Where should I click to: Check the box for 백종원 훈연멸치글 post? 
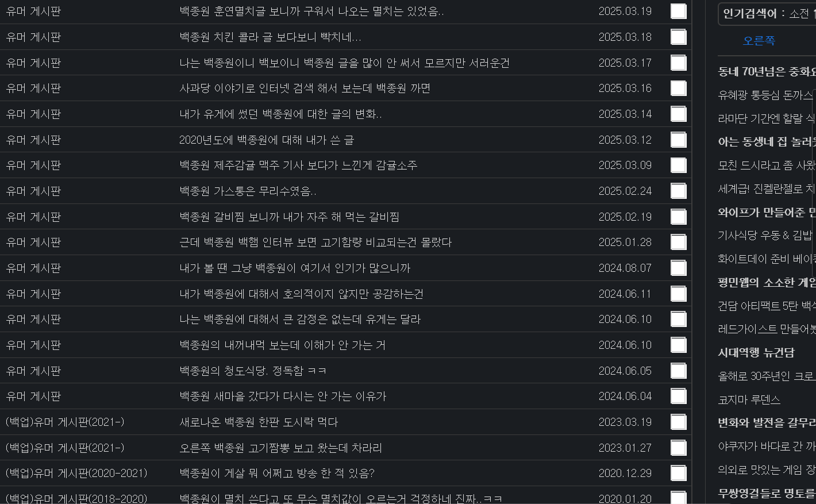pos(678,11)
